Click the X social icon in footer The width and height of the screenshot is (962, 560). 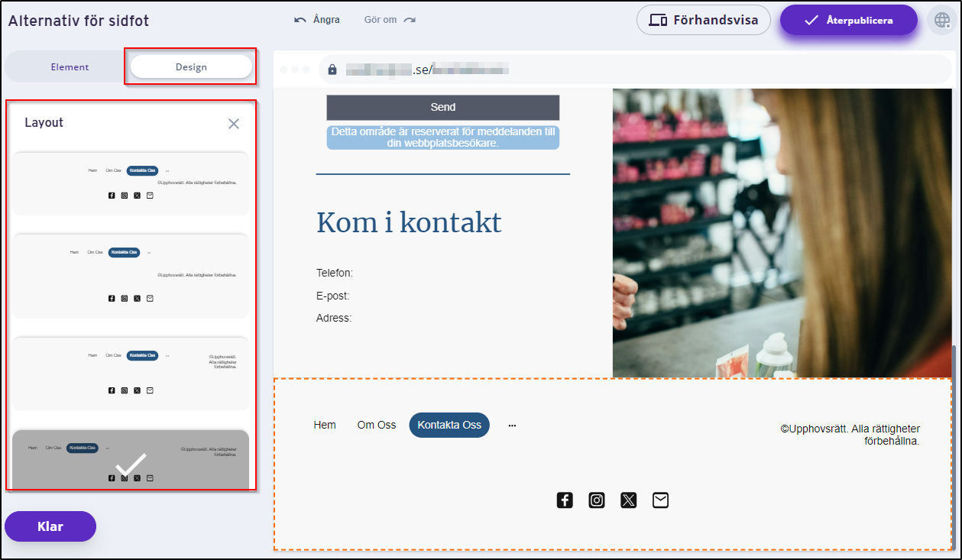coord(629,500)
